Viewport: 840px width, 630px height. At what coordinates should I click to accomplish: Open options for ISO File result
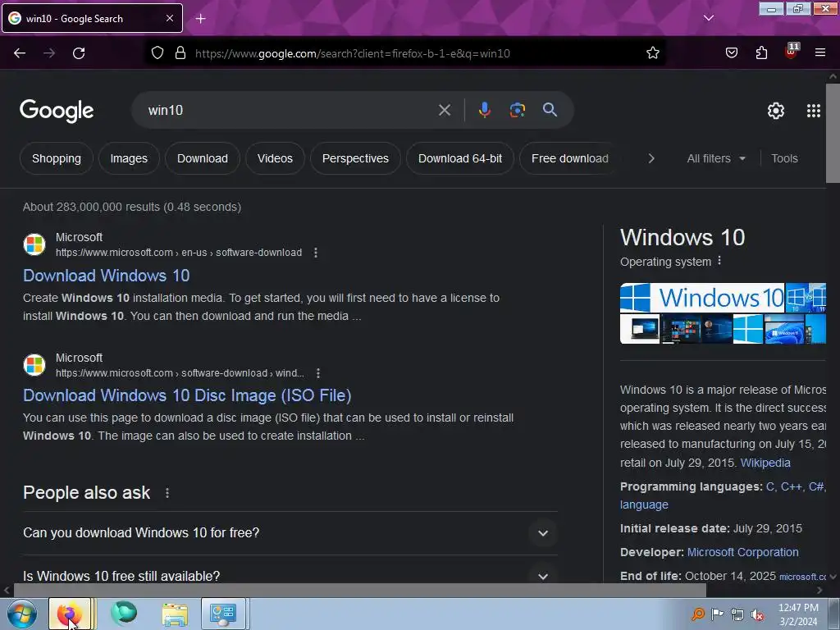pos(318,373)
